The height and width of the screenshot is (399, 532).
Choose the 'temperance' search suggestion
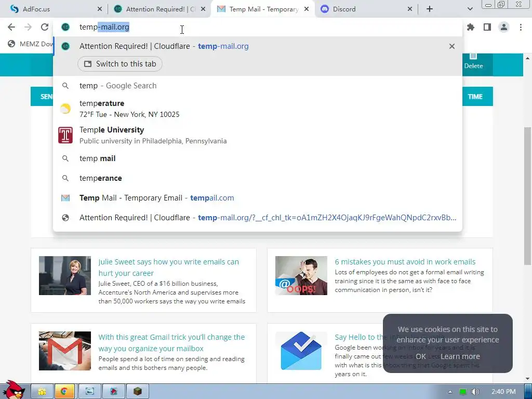[258, 178]
